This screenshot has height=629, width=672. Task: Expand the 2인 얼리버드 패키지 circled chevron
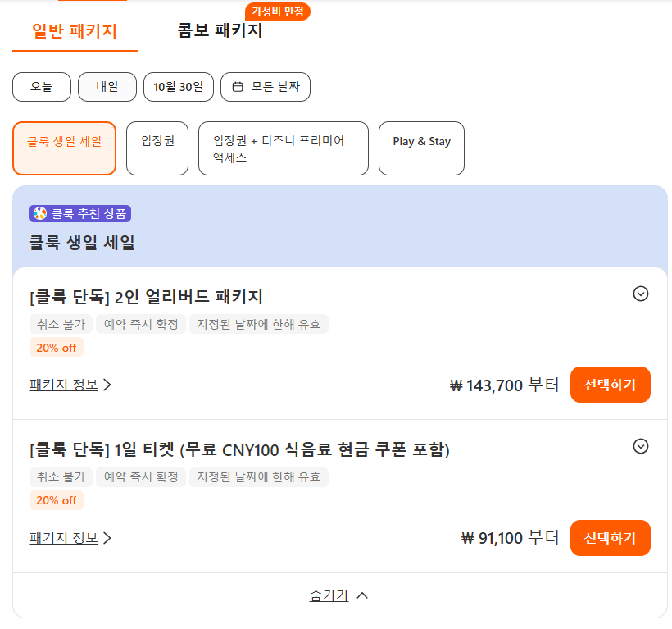tap(640, 294)
